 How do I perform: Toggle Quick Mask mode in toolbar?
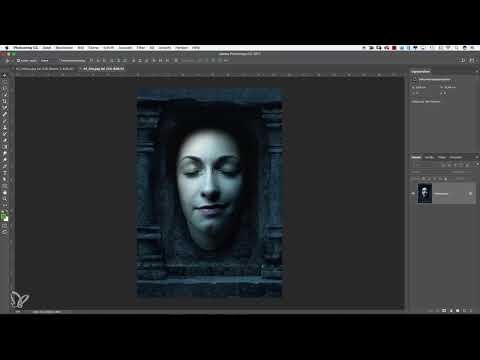[x=5, y=226]
